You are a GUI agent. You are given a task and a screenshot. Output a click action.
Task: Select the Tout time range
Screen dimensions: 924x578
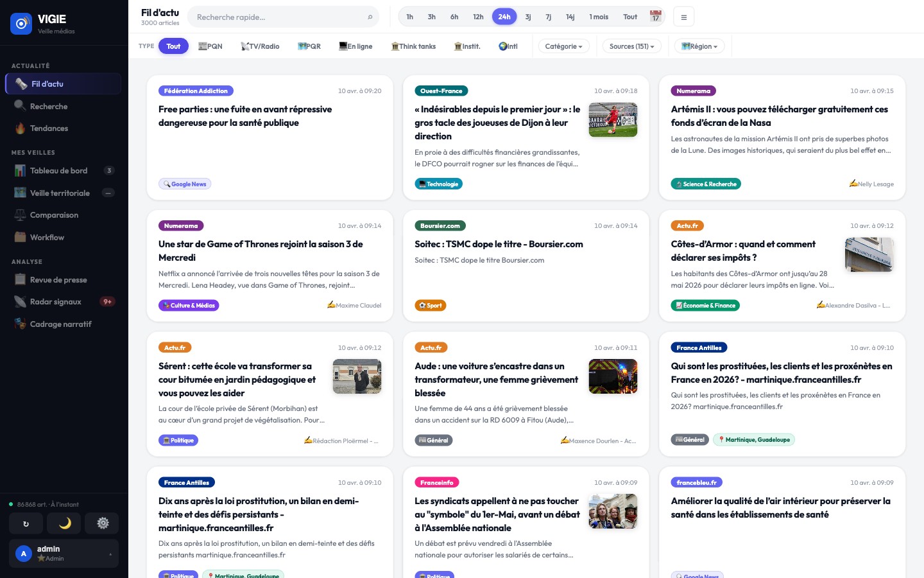tap(630, 17)
